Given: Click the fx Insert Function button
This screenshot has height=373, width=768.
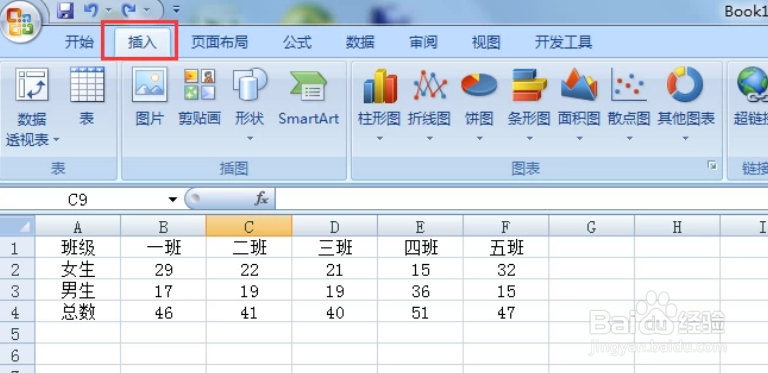Looking at the screenshot, I should pyautogui.click(x=262, y=199).
